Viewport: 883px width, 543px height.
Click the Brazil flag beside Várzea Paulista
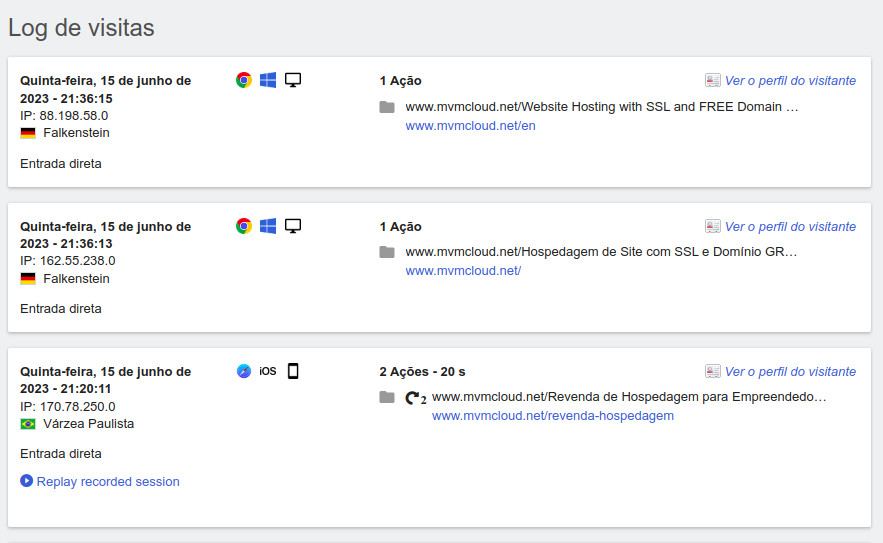tap(28, 424)
